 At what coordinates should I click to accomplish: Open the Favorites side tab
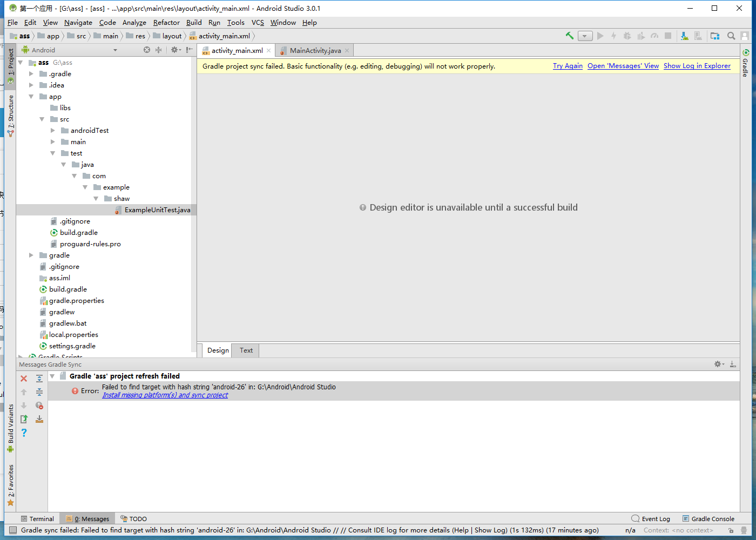(10, 485)
